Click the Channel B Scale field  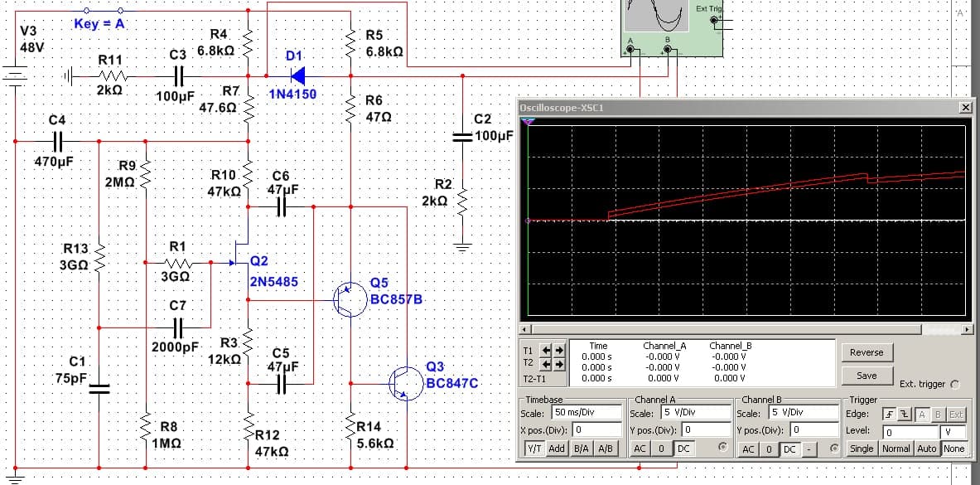804,413
